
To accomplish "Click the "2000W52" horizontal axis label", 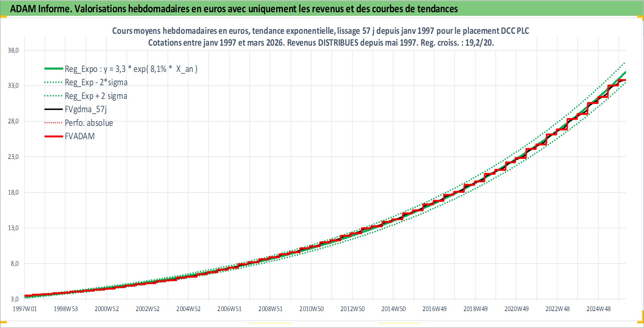I will pyautogui.click(x=107, y=309).
